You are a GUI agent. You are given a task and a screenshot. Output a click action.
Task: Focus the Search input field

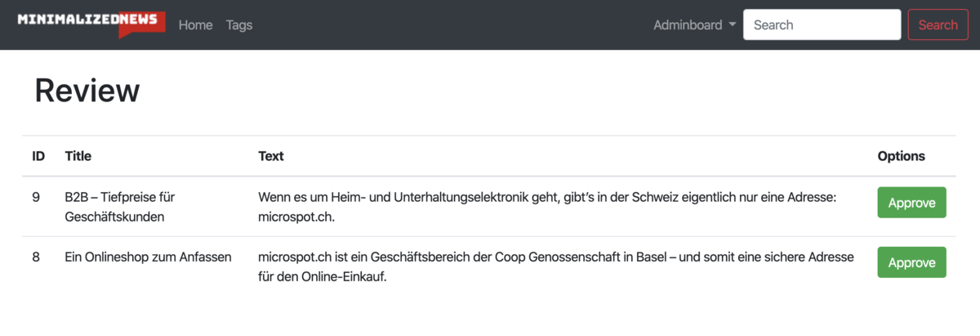pyautogui.click(x=822, y=25)
